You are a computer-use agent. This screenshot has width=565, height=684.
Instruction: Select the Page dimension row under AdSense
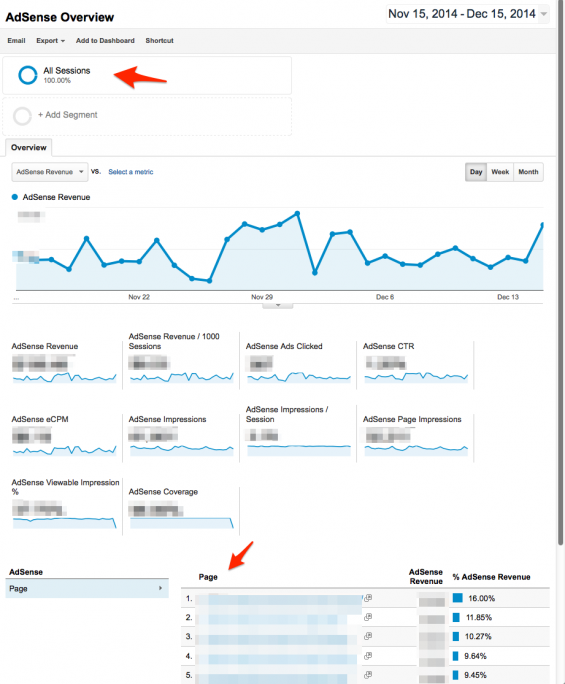point(87,588)
